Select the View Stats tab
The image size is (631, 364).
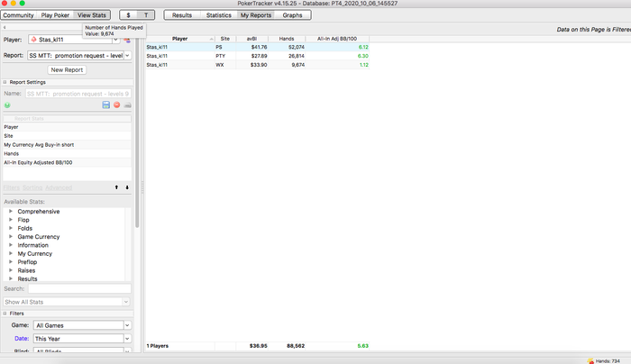click(92, 15)
